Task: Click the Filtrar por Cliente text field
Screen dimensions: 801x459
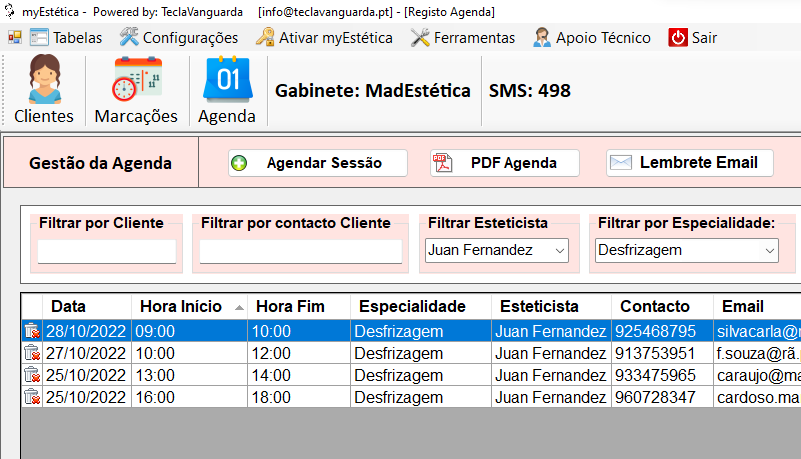Action: (106, 252)
